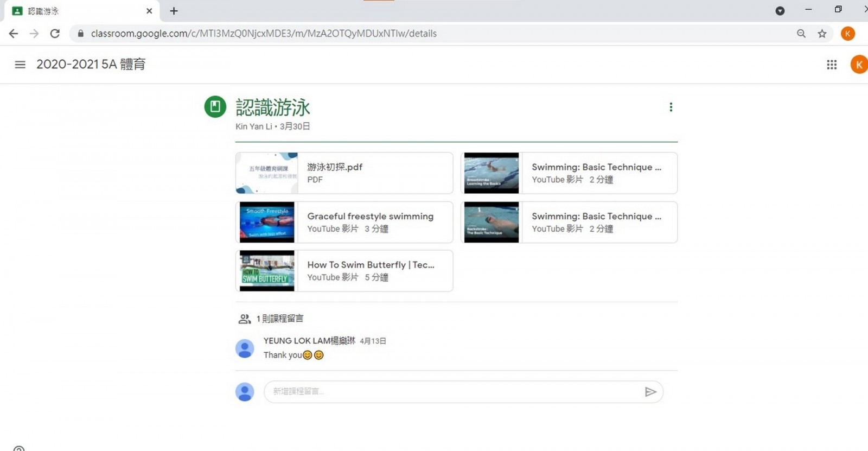Image resolution: width=868 pixels, height=451 pixels.
Task: Open the Chrome profile dropdown arrow
Action: [x=780, y=11]
